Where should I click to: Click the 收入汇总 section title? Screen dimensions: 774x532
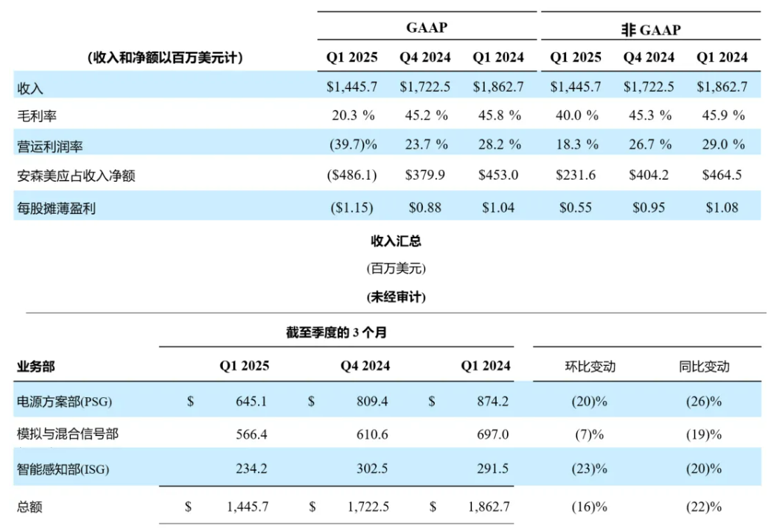(396, 241)
